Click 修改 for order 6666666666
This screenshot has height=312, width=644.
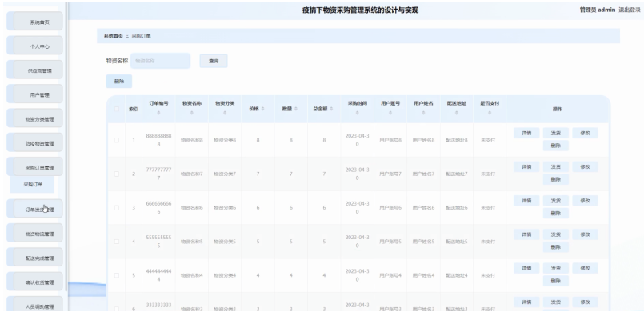coord(585,201)
